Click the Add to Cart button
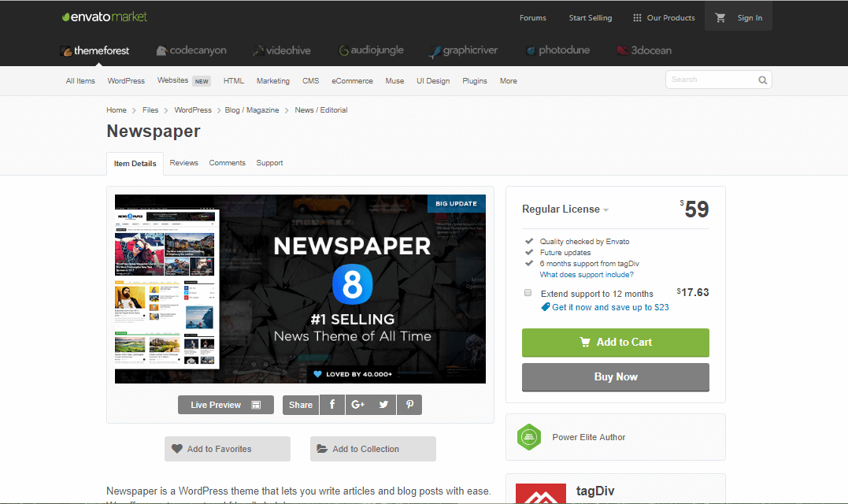This screenshot has width=848, height=504. (x=616, y=343)
